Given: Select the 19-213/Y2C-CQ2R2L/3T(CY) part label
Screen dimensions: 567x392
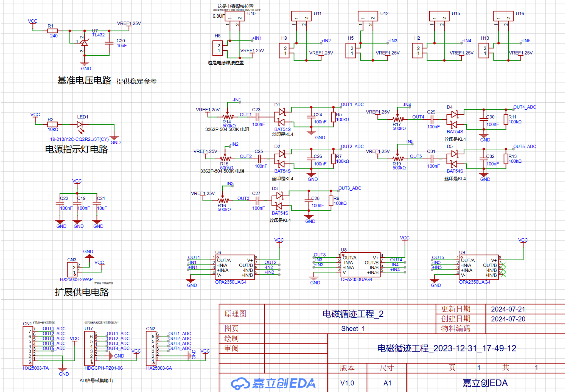Looking at the screenshot, I should [79, 139].
